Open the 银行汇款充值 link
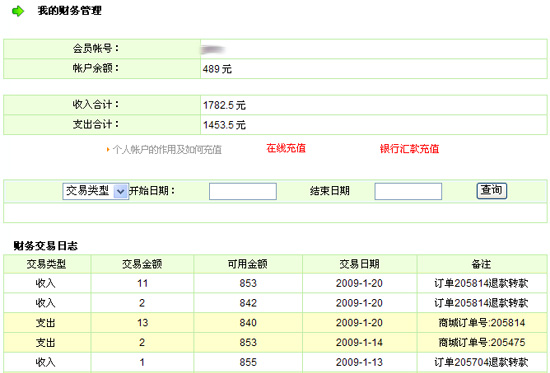 click(409, 149)
